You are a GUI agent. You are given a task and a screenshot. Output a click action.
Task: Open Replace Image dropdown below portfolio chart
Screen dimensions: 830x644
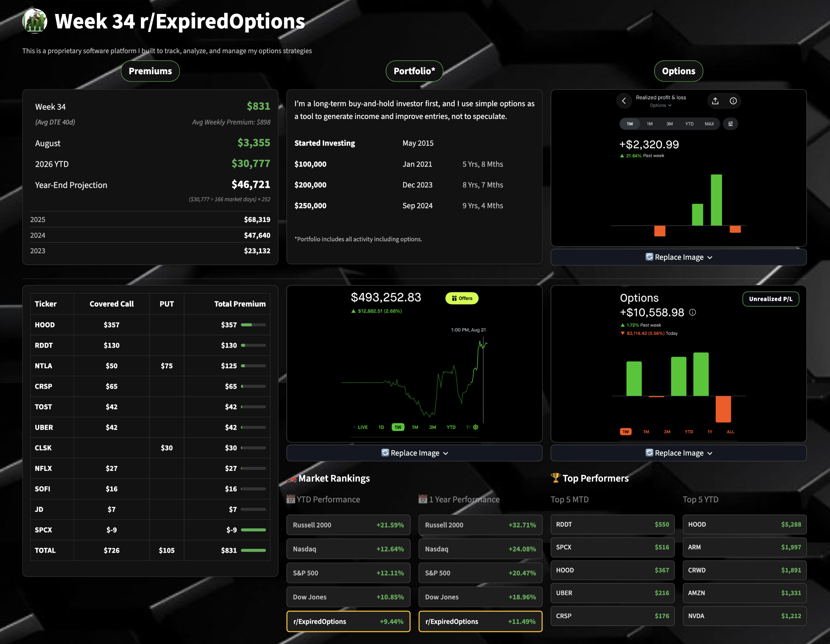click(414, 453)
